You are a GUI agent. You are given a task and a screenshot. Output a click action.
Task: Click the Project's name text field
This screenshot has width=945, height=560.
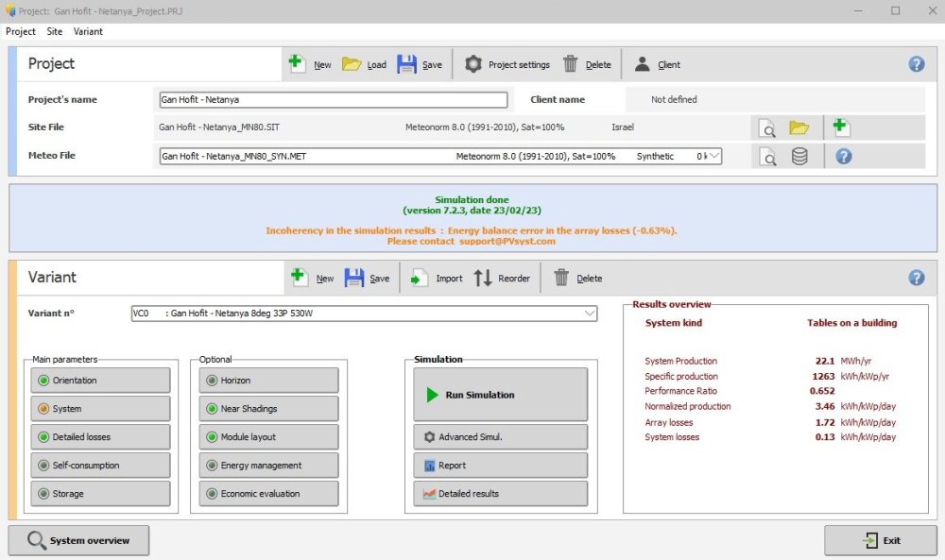click(x=333, y=99)
